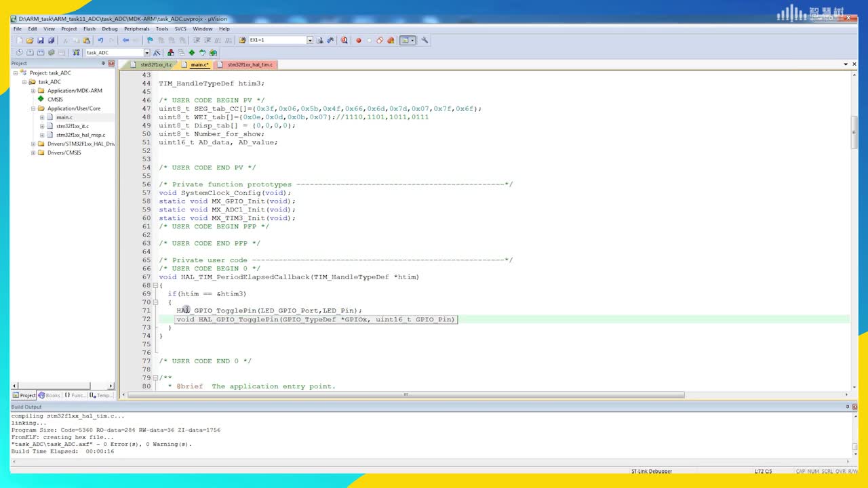Launch the Pack Installer icon

pyautogui.click(x=213, y=52)
